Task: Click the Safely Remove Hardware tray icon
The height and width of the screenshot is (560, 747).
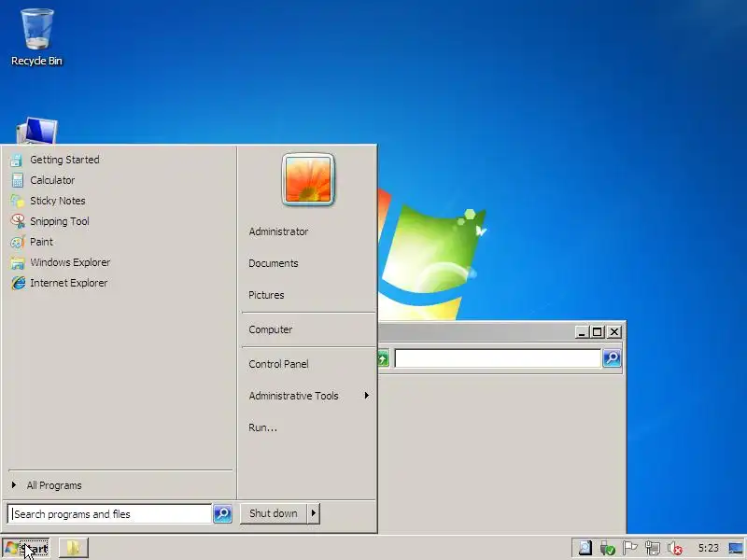Action: pos(607,548)
